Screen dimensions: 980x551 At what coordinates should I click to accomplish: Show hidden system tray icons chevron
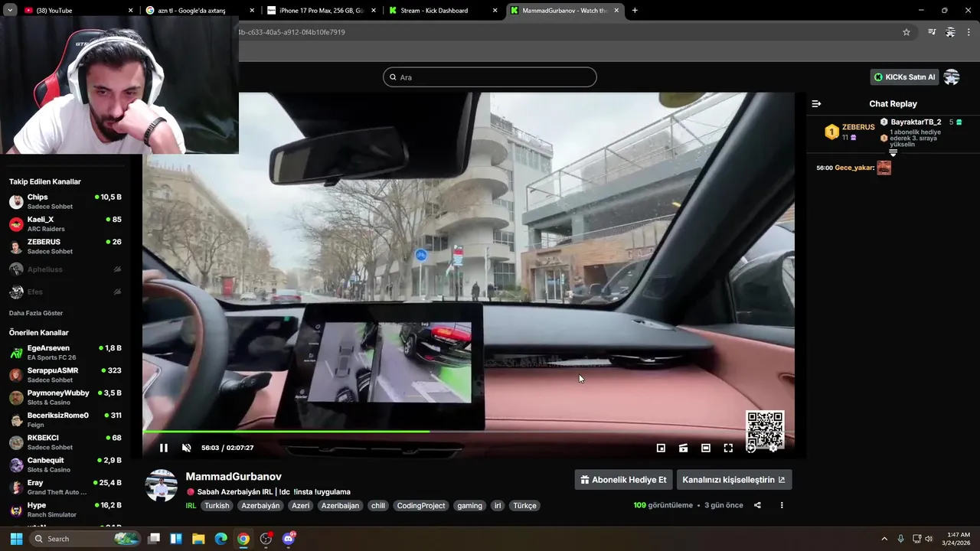click(884, 539)
